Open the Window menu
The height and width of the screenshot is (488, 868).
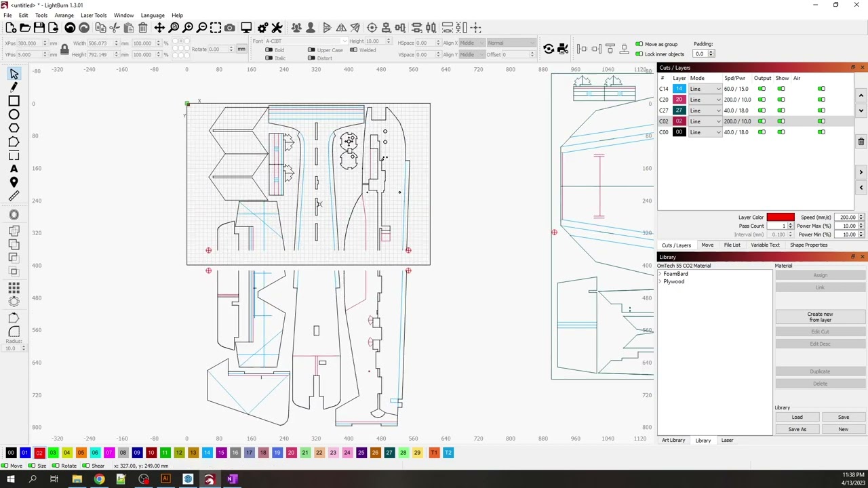click(123, 15)
